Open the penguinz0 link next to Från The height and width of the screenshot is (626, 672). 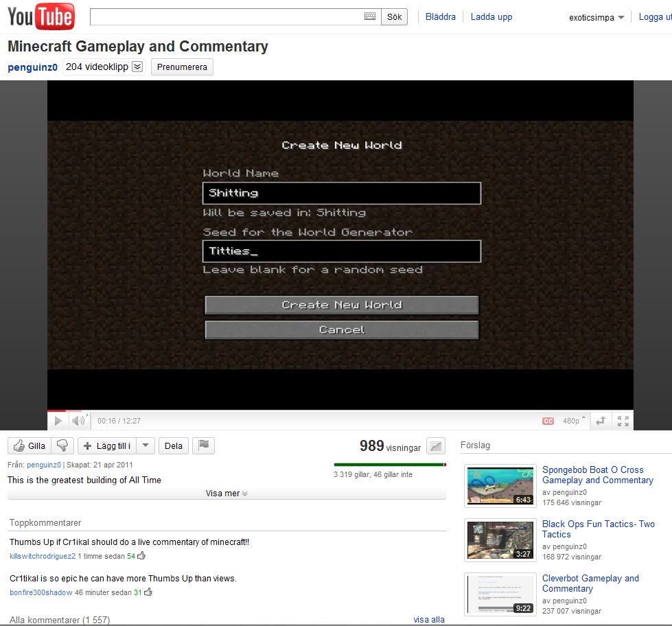44,465
